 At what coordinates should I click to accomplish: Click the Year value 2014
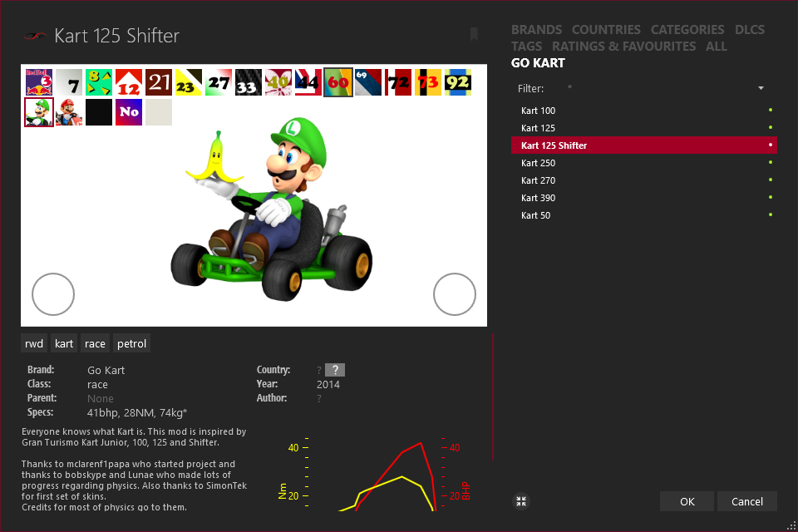[328, 384]
